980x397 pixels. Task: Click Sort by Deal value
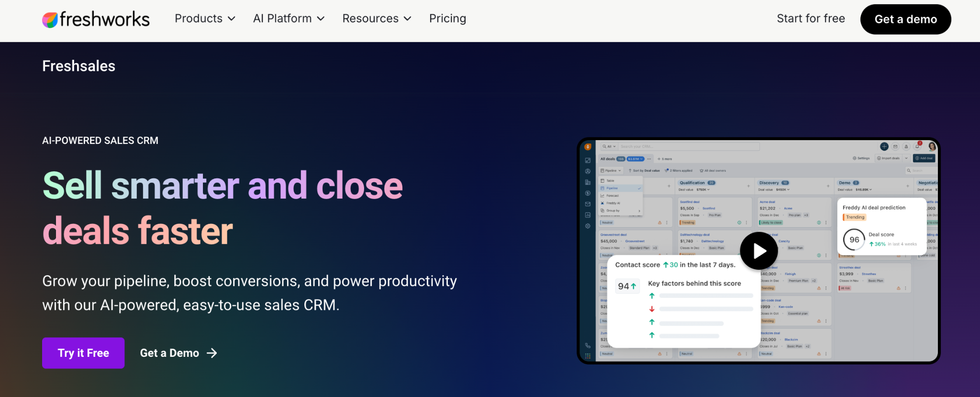644,171
